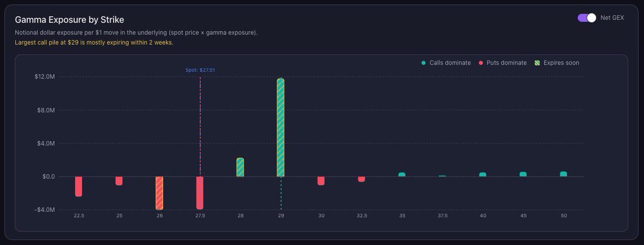This screenshot has width=644, height=245.
Task: Click the Expires soon striped legend swatch
Action: click(x=537, y=63)
